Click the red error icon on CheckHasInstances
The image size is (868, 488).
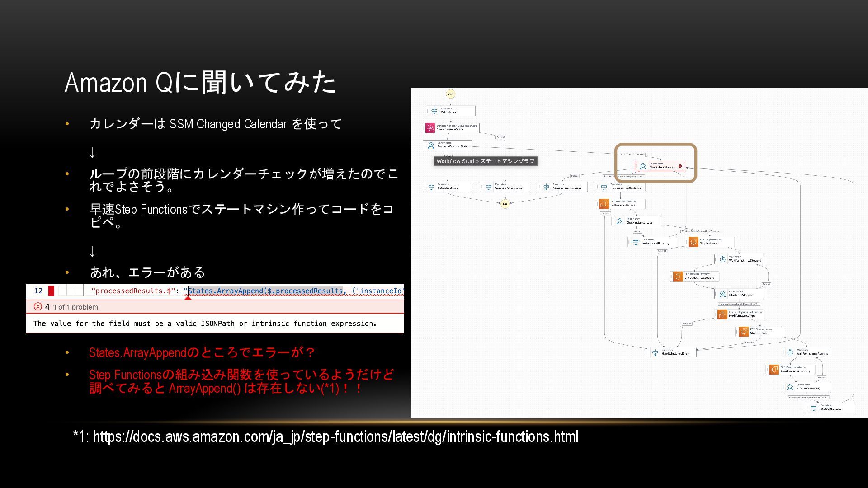tap(680, 166)
